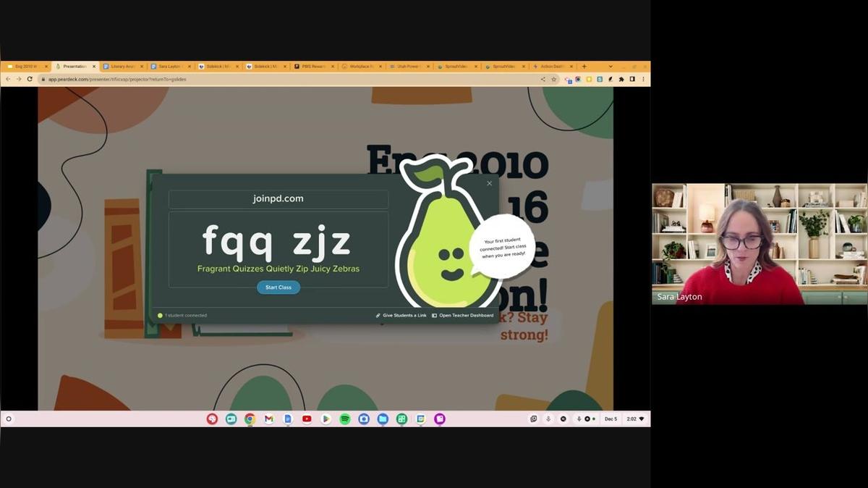Open Teacher Dashboard link
Image resolution: width=868 pixels, height=488 pixels.
click(x=463, y=316)
